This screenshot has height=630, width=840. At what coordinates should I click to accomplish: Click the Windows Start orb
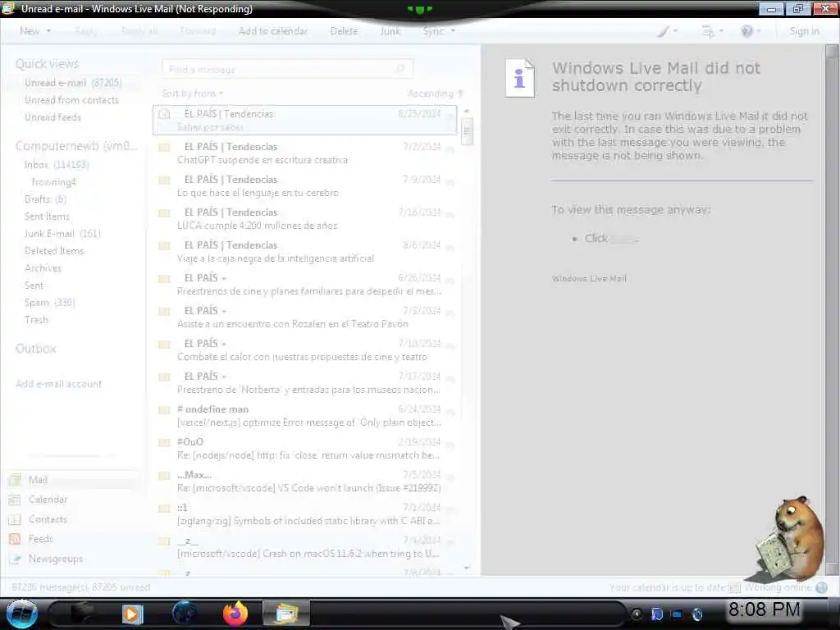point(22,614)
